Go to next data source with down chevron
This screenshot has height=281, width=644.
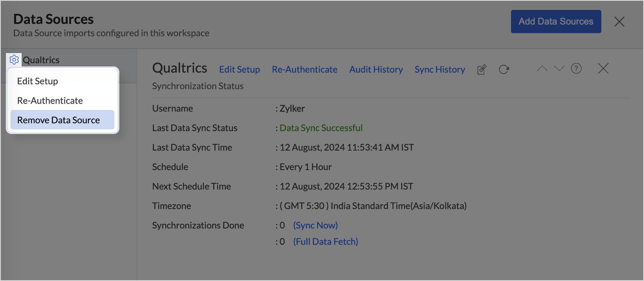pyautogui.click(x=559, y=69)
